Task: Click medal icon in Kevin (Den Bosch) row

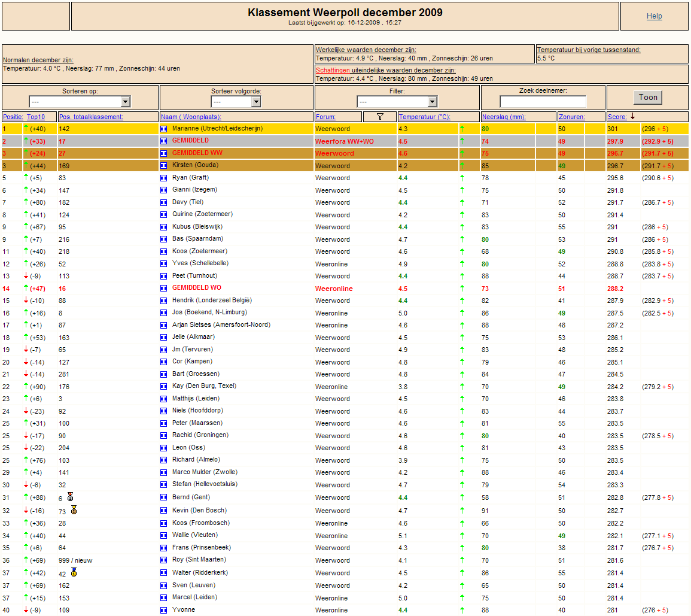Action: pos(74,510)
